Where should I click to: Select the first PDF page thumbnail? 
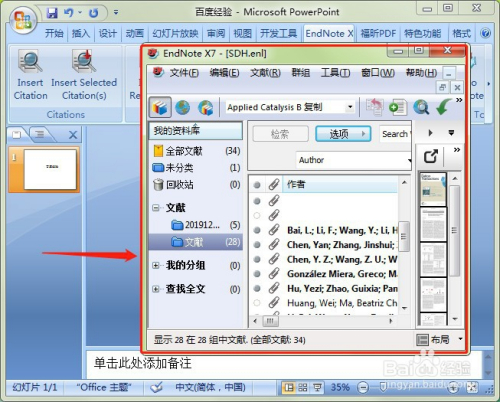(433, 189)
